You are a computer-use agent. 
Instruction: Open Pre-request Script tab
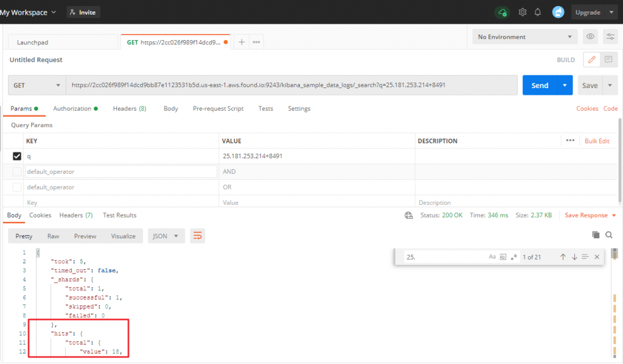(218, 108)
